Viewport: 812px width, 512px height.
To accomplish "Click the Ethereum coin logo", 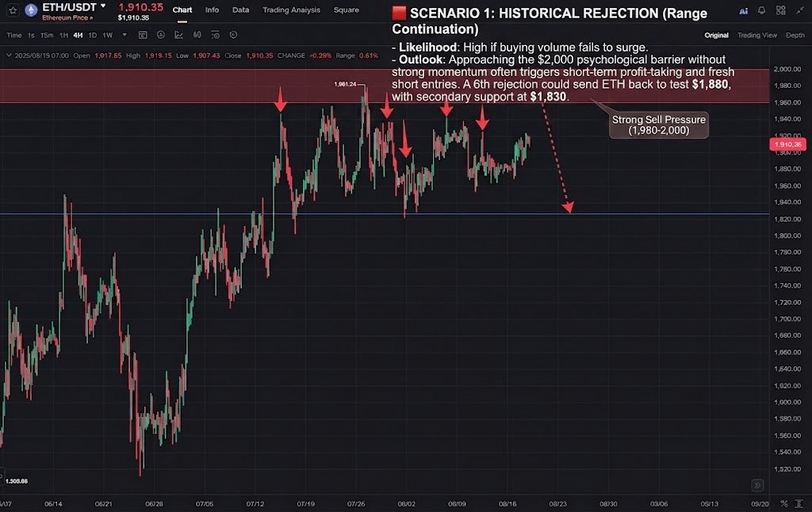I will pos(31,10).
